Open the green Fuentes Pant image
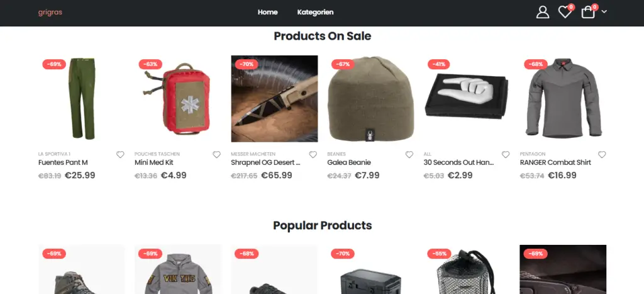Screen dimensions: 644x294 point(81,99)
